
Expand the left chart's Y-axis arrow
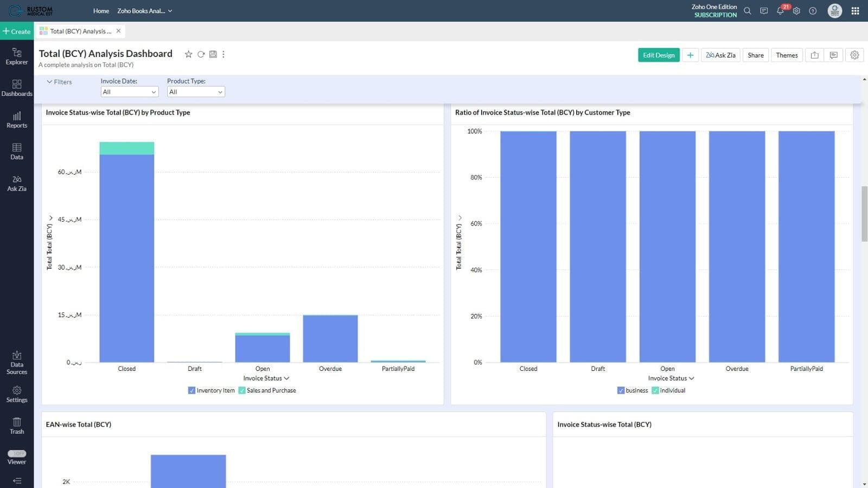pos(51,218)
